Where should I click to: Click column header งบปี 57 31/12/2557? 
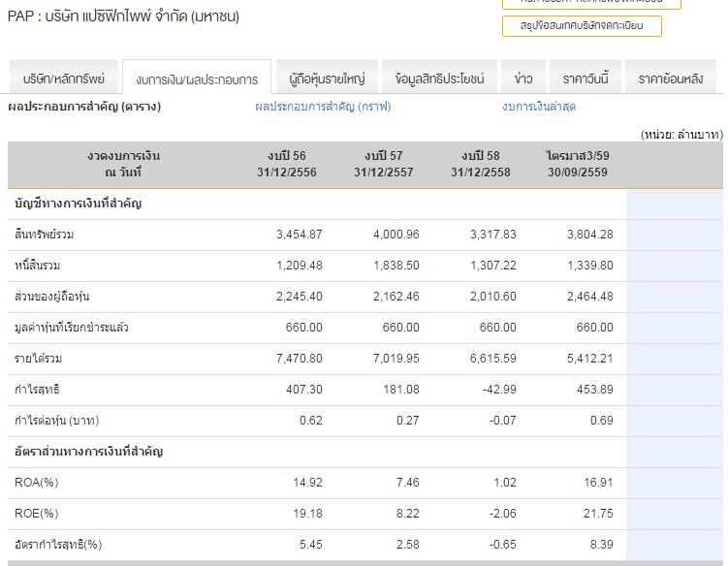click(x=384, y=164)
